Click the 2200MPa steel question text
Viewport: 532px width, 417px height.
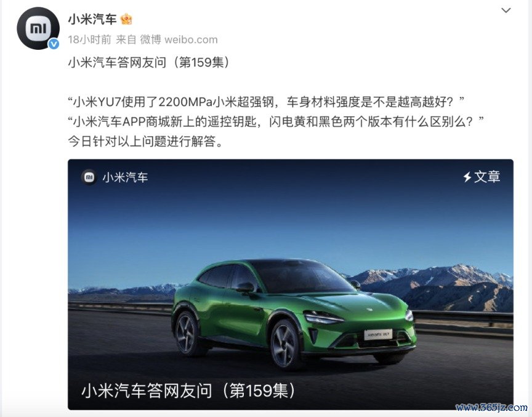266,102
